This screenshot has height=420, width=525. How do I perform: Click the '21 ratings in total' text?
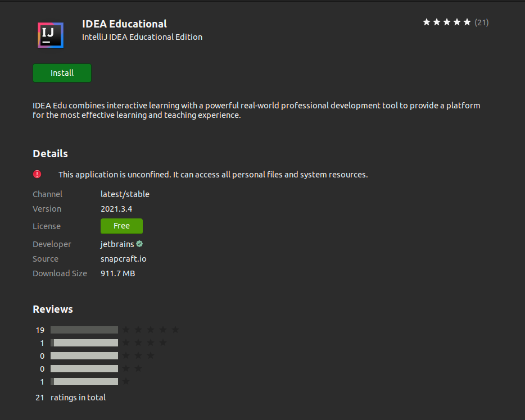pyautogui.click(x=71, y=398)
